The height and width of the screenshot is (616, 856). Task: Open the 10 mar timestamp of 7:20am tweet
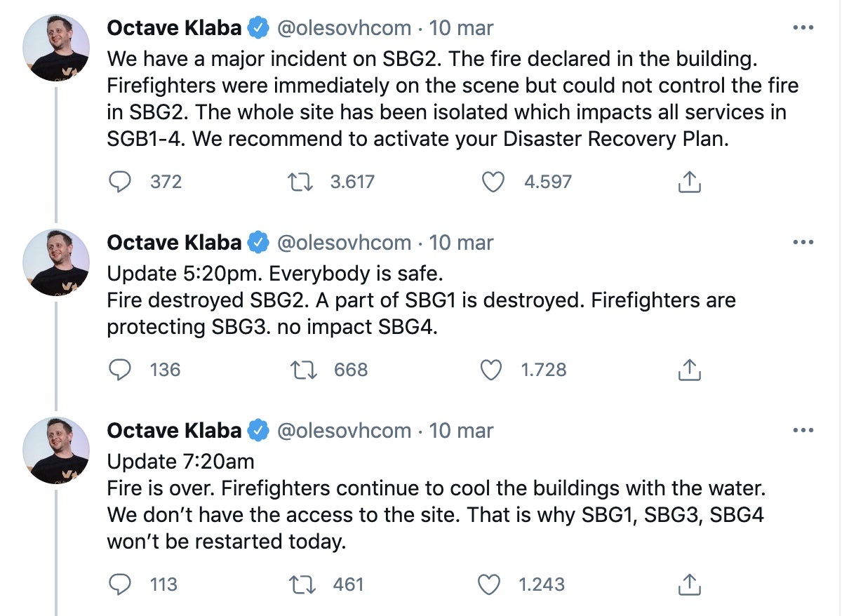[461, 430]
